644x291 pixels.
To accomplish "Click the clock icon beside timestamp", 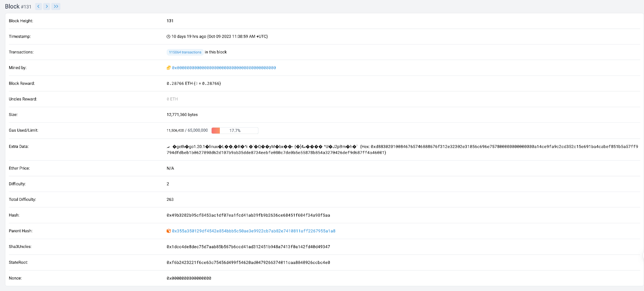I will (x=169, y=37).
